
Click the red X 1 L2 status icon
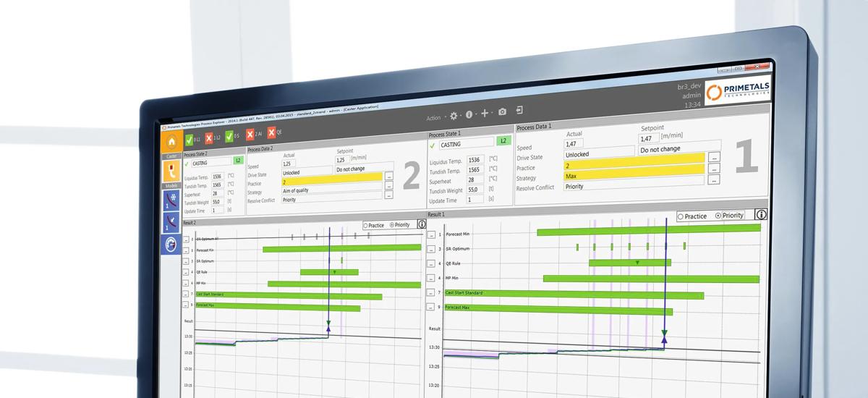(x=209, y=137)
